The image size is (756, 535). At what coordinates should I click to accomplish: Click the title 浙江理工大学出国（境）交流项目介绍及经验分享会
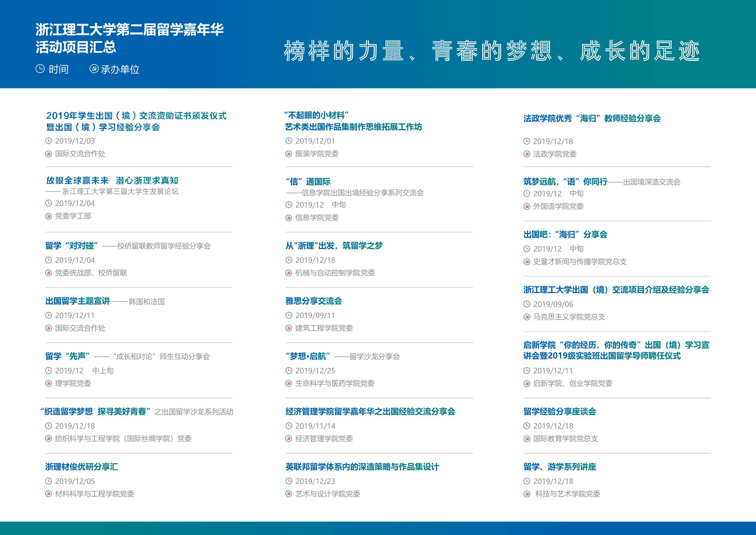(616, 289)
